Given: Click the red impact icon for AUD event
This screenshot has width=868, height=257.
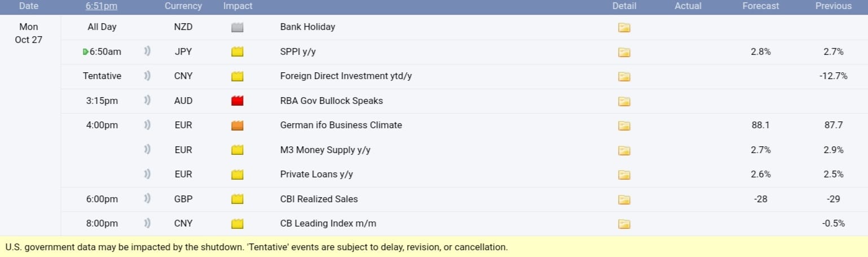Looking at the screenshot, I should (237, 101).
